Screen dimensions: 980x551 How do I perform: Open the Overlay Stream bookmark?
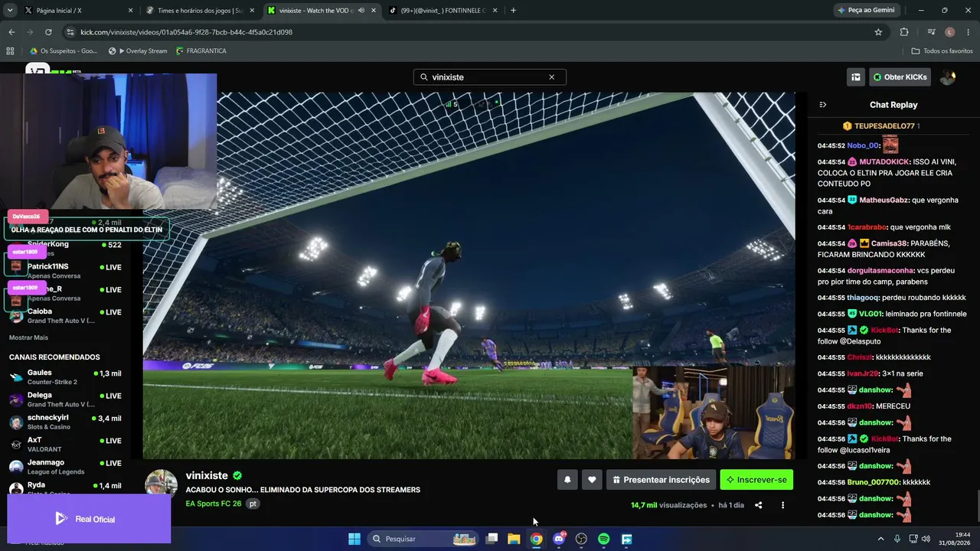pyautogui.click(x=138, y=51)
